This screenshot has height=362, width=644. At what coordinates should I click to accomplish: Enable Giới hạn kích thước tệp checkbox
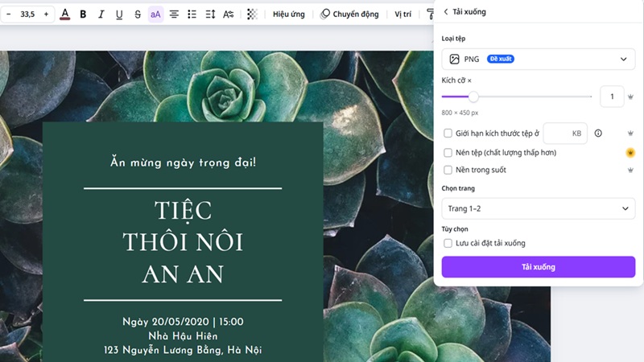pyautogui.click(x=448, y=133)
